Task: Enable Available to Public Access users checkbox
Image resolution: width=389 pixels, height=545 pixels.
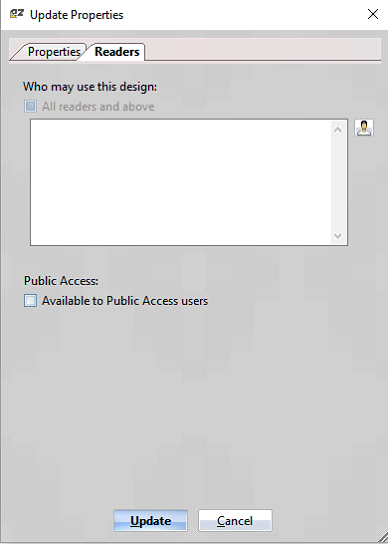Action: click(30, 301)
